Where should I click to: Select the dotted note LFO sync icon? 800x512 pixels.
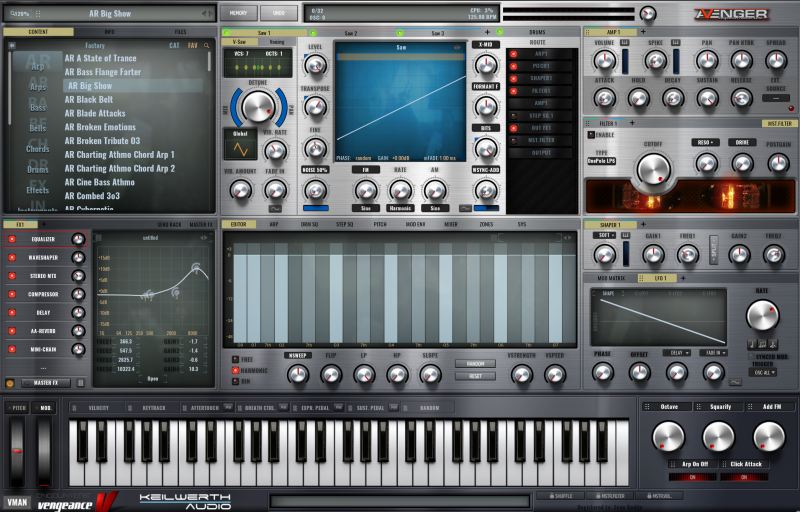tap(773, 344)
